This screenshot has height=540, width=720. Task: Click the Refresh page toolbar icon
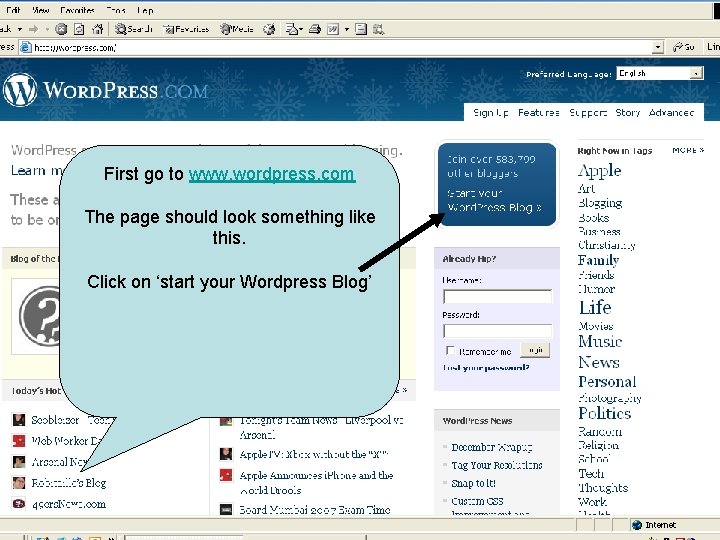click(79, 29)
